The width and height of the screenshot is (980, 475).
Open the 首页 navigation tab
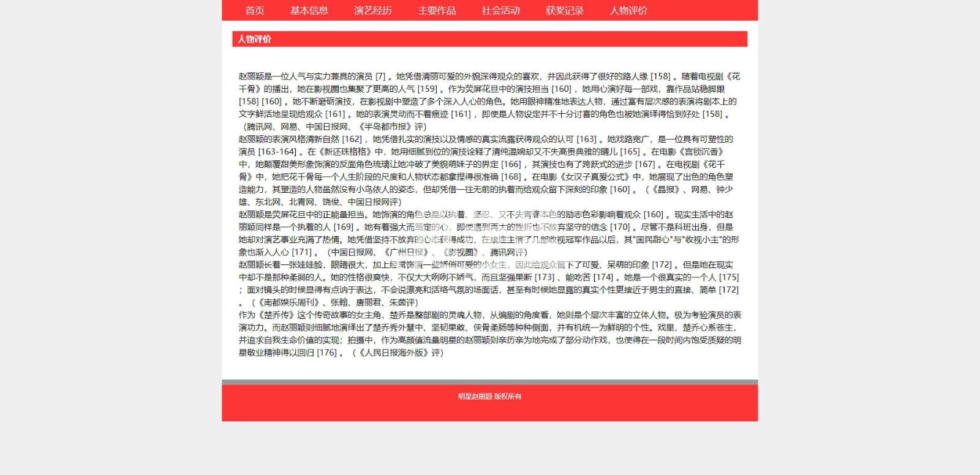254,10
